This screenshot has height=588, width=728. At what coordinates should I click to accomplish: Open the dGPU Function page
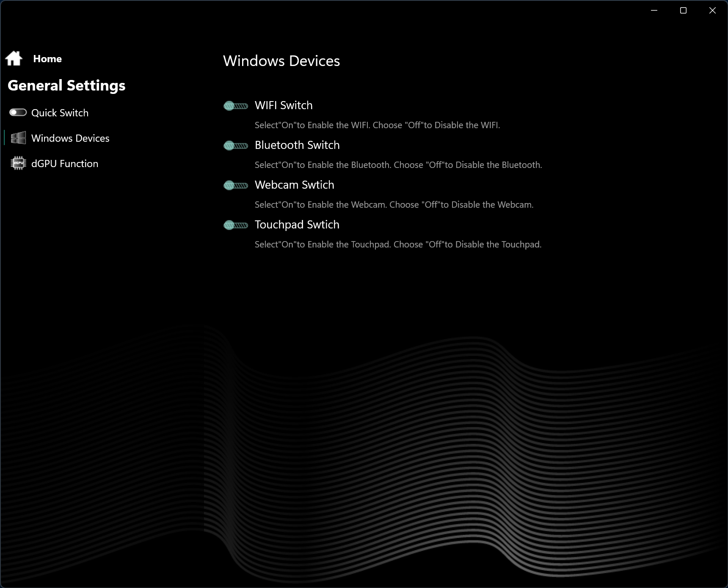65,164
